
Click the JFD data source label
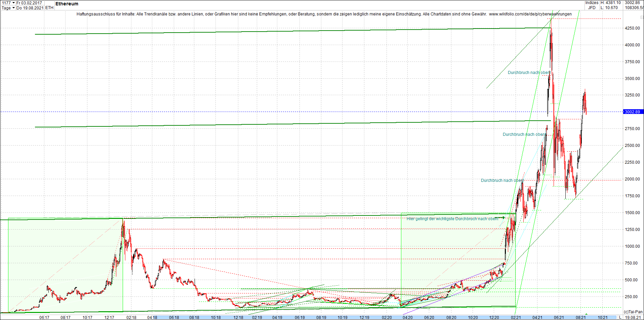592,8
